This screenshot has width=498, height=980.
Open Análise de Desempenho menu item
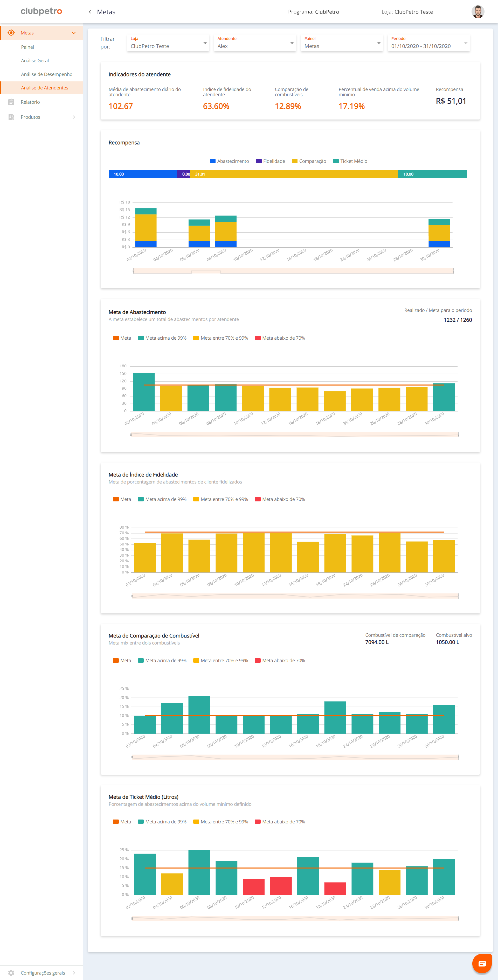click(46, 74)
